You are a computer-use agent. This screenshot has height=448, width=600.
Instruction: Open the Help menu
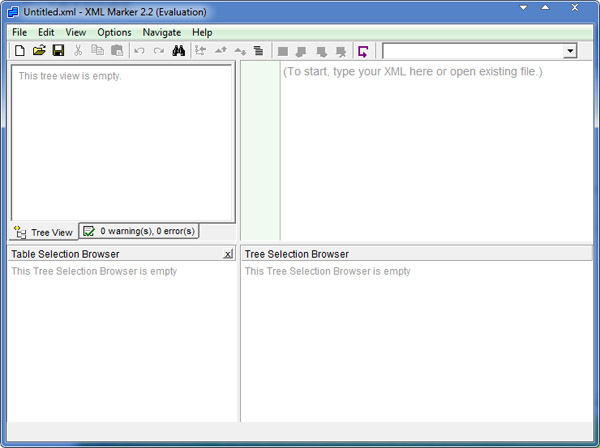(202, 33)
